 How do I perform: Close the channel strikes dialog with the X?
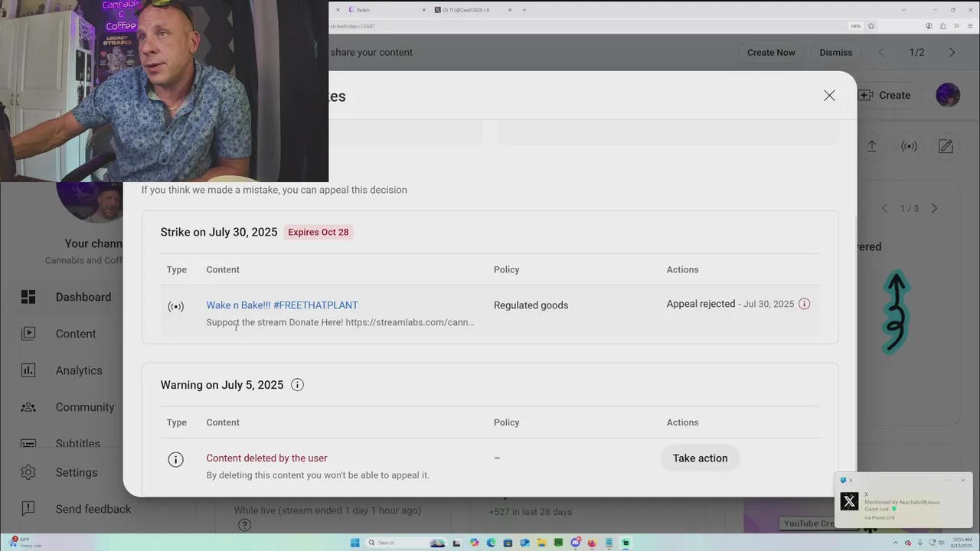pyautogui.click(x=829, y=96)
